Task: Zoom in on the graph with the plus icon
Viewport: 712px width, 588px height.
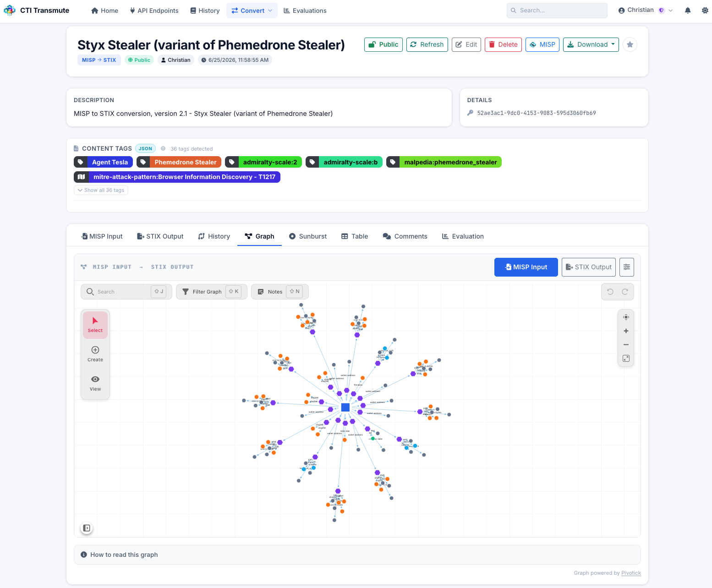Action: [x=626, y=331]
